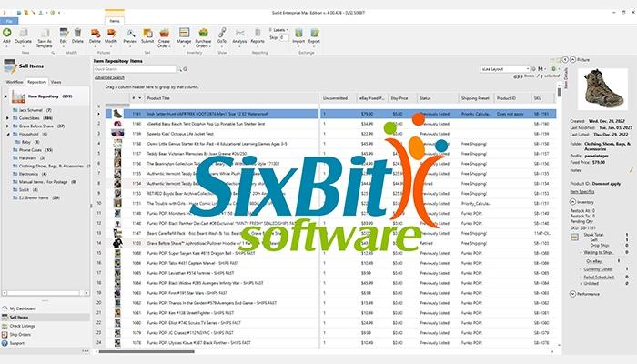Click the folder tree horizontal scrollbar

[x=45, y=293]
